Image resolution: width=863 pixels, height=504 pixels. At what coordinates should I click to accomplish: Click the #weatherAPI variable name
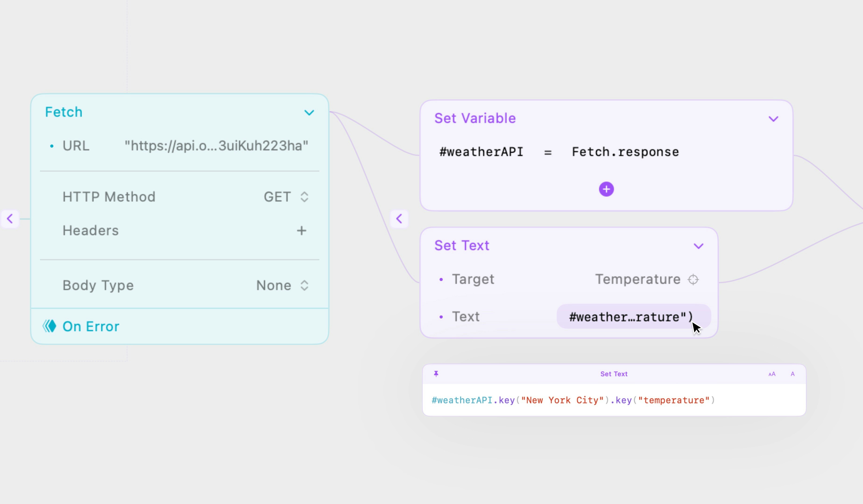point(481,152)
